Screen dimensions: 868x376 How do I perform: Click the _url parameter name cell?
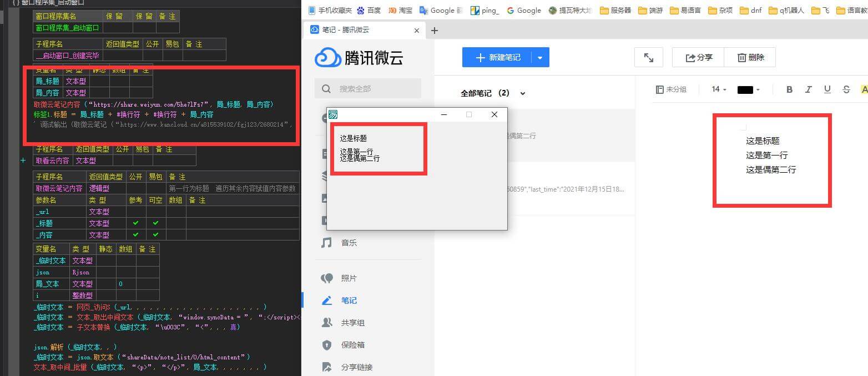click(x=59, y=212)
